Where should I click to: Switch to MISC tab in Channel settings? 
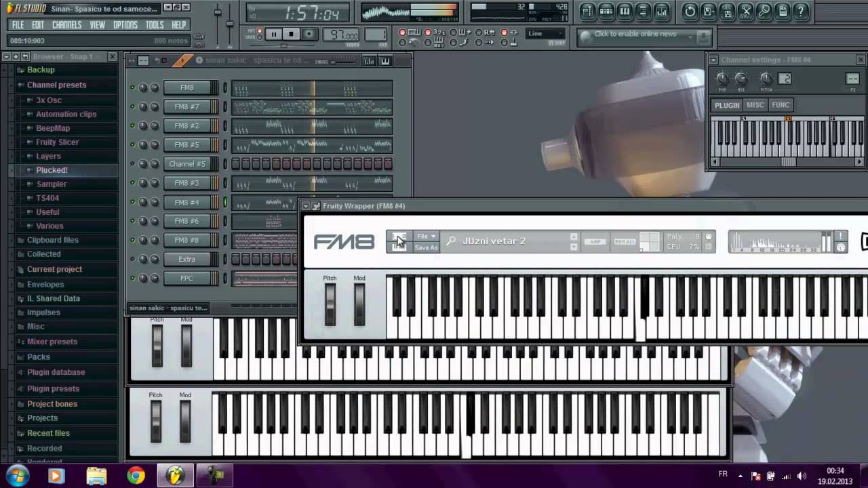(x=755, y=105)
